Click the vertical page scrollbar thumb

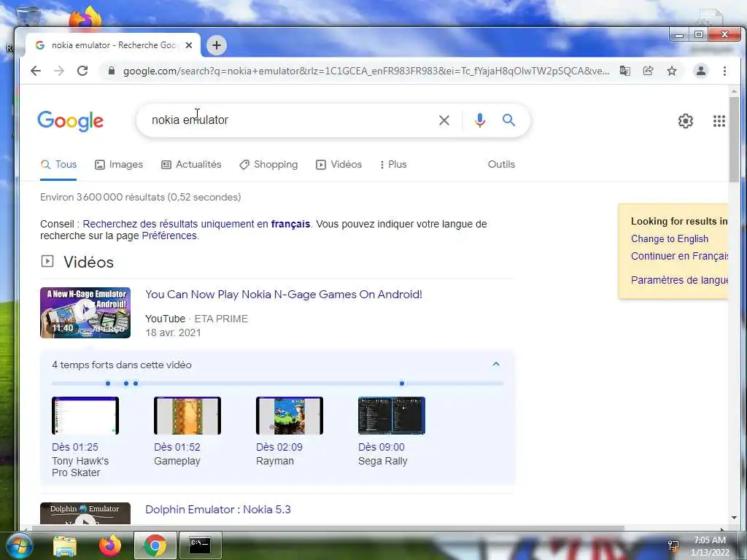coord(734,139)
